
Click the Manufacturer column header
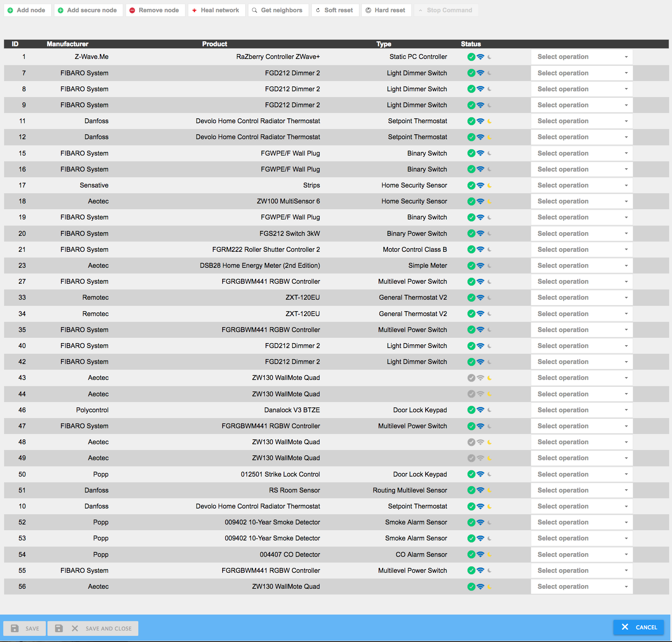click(68, 44)
